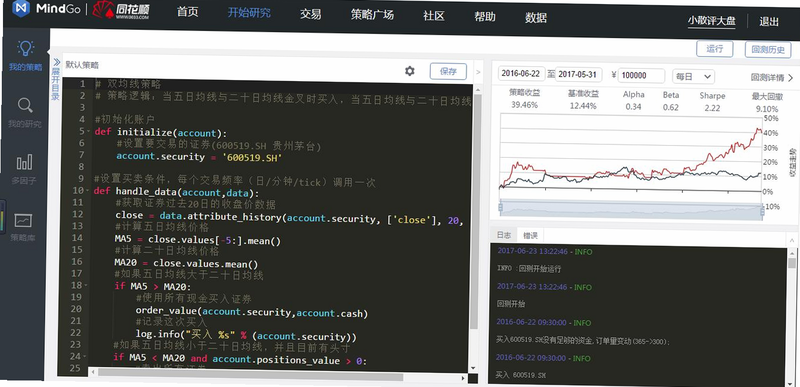This screenshot has width=800, height=387.
Task: Click the 保存 button
Action: pos(448,71)
